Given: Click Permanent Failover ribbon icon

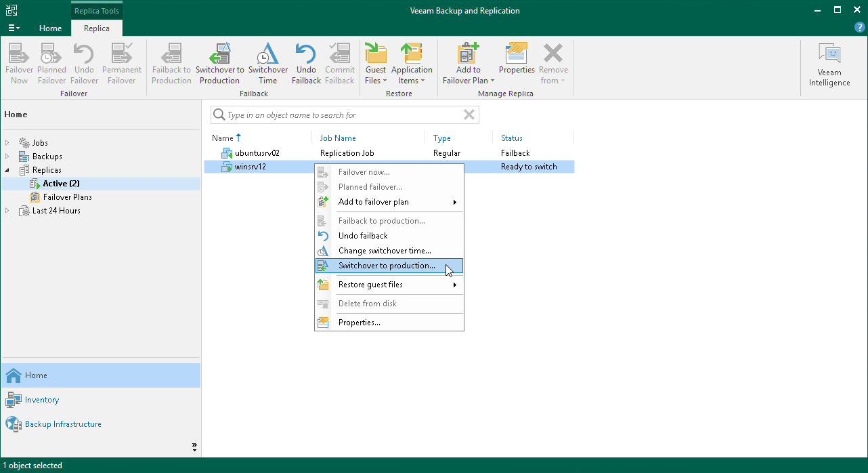Looking at the screenshot, I should coord(122,64).
